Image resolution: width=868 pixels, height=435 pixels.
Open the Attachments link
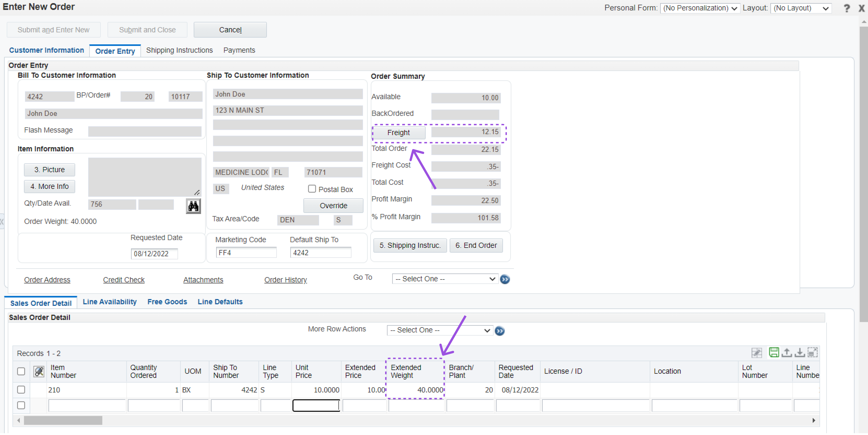click(203, 280)
